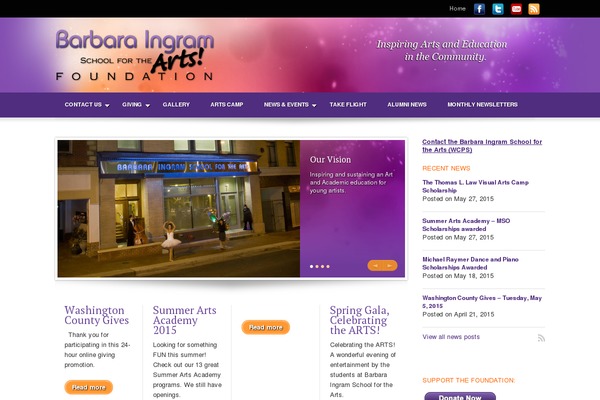Click the Barbara Ingram Foundation logo
600x400 pixels.
[135, 55]
